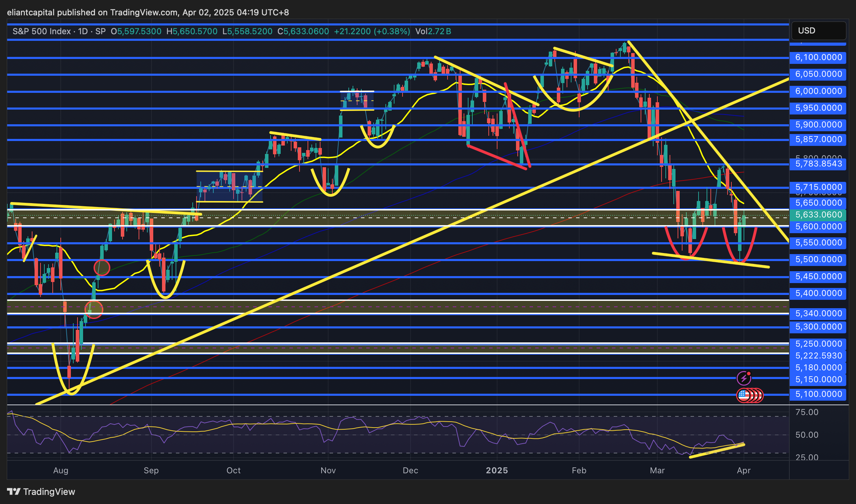Click the 5,222.5930 price level label
The image size is (856, 504).
tap(818, 356)
